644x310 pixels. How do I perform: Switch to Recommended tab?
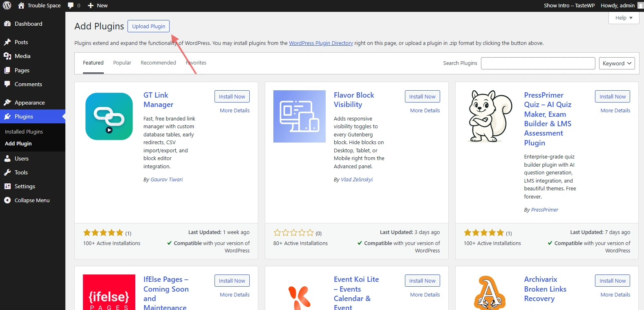[158, 63]
